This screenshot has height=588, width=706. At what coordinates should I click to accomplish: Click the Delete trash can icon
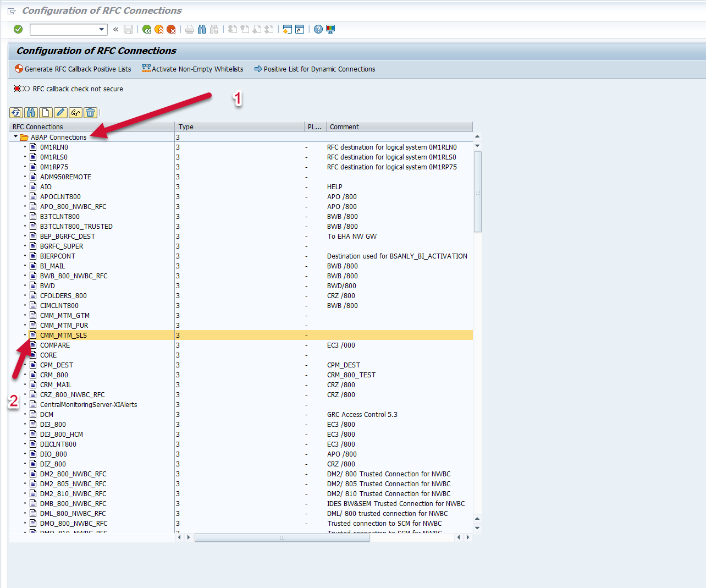[x=90, y=113]
